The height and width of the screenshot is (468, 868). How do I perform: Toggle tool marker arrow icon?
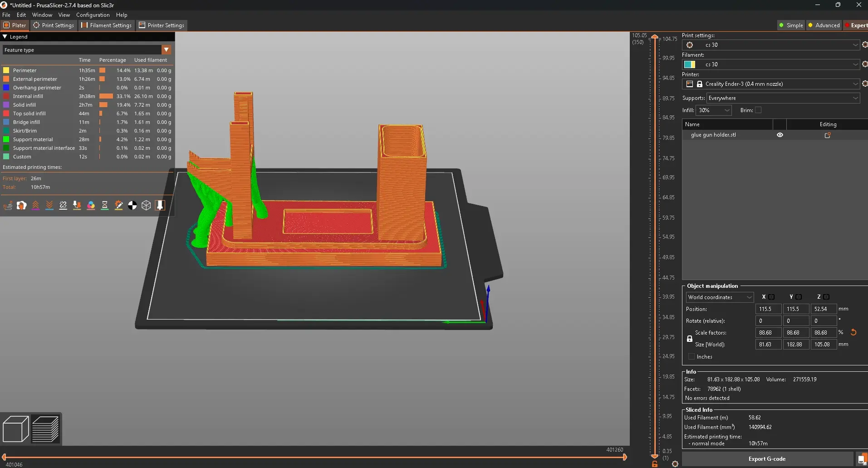(x=160, y=206)
